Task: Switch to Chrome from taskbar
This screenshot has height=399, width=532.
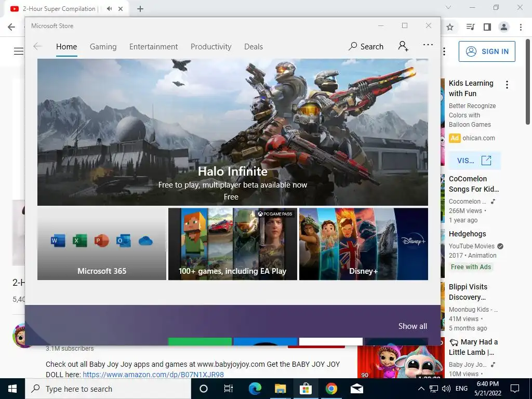Action: (x=331, y=389)
